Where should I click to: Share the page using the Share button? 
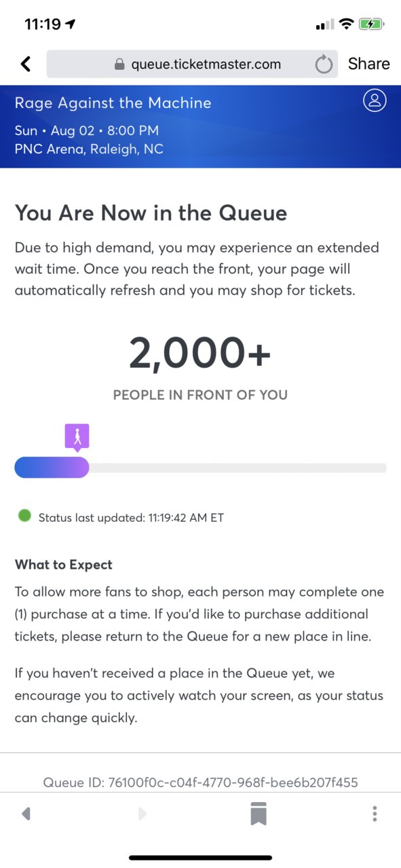[369, 64]
